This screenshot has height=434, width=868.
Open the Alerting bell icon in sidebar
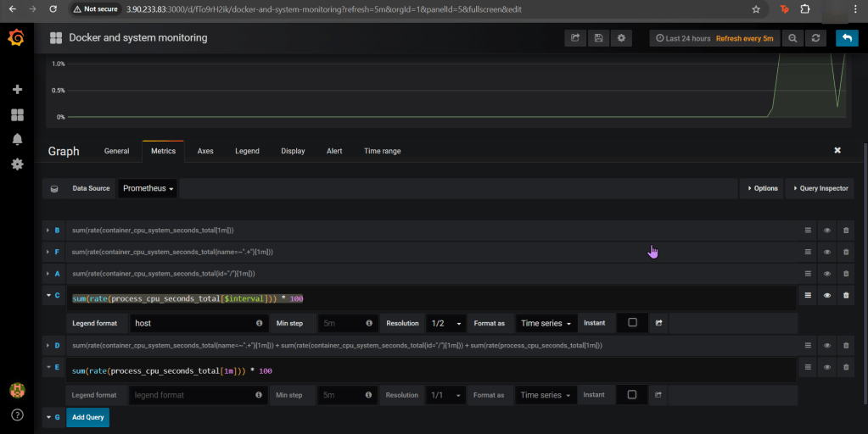click(17, 139)
